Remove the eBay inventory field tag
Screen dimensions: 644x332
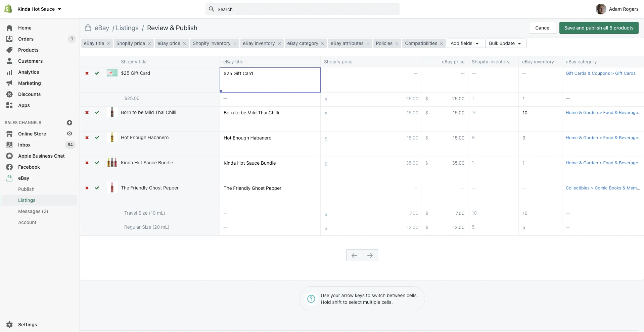coord(279,44)
